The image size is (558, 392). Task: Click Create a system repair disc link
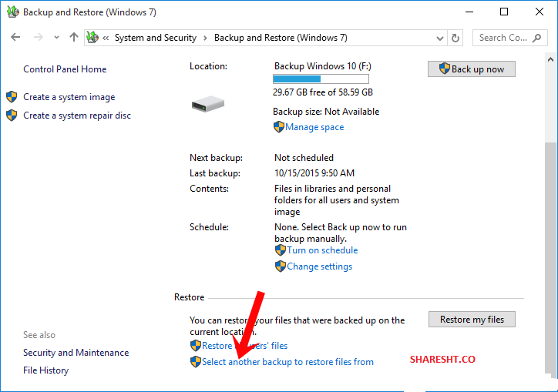pos(77,116)
